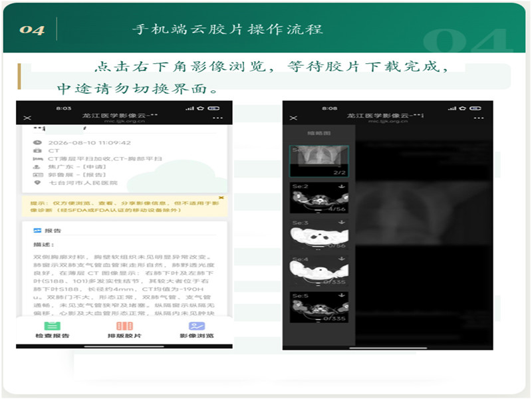
Task: Select the Se:5 series thumbnail
Action: [319, 307]
